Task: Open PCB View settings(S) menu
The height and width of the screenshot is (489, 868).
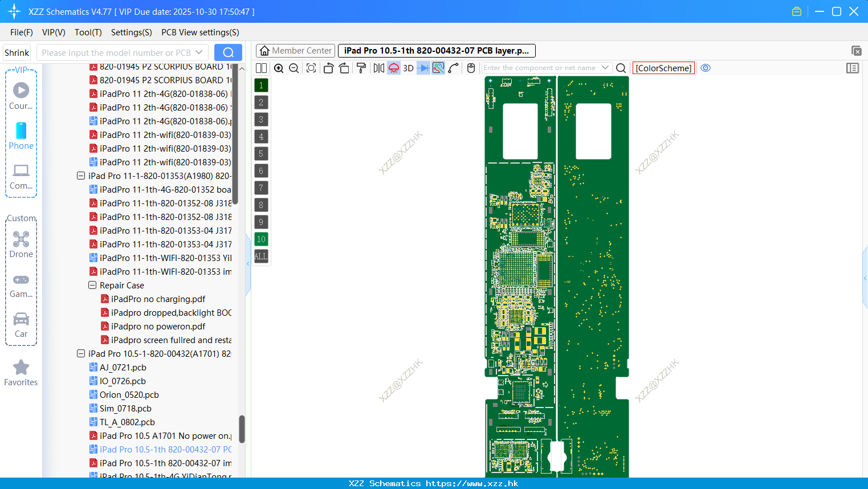Action: (x=200, y=32)
